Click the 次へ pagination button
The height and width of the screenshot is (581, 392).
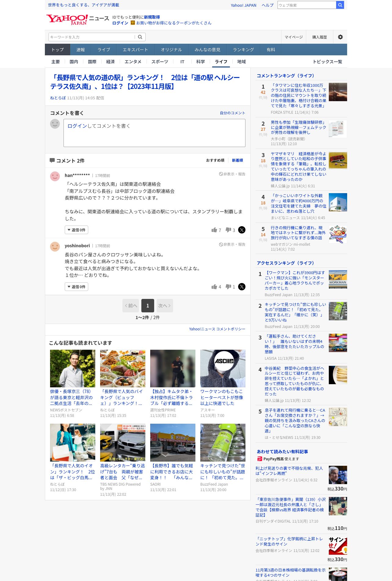[165, 306]
